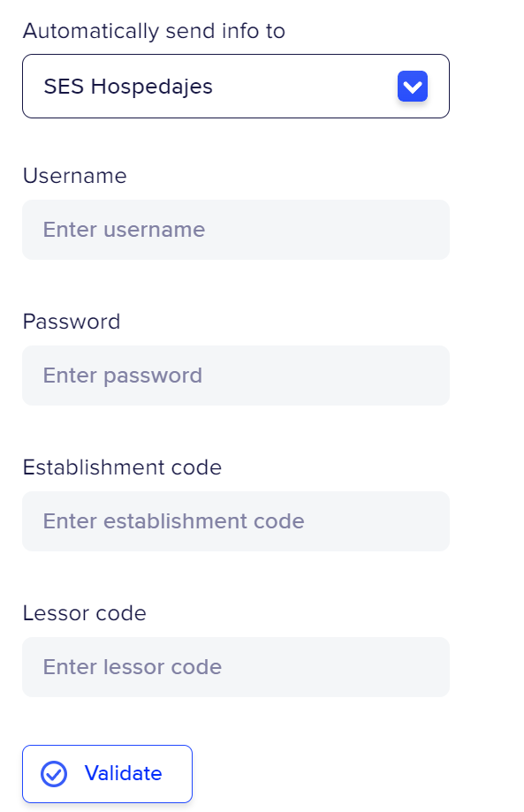Click into the Enter establishment code field
524x812 pixels.
click(236, 521)
